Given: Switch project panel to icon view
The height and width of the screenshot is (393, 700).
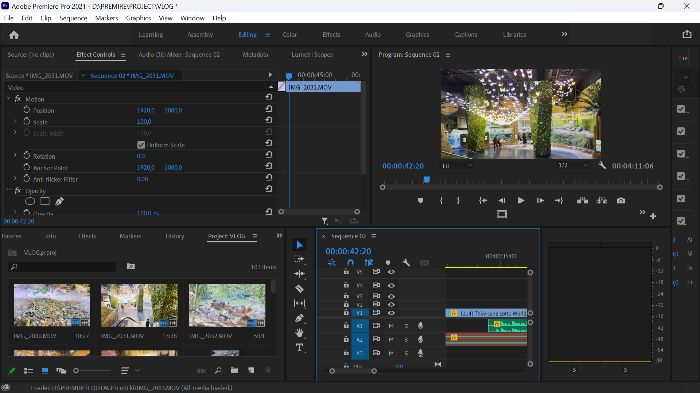Looking at the screenshot, I should 45,371.
